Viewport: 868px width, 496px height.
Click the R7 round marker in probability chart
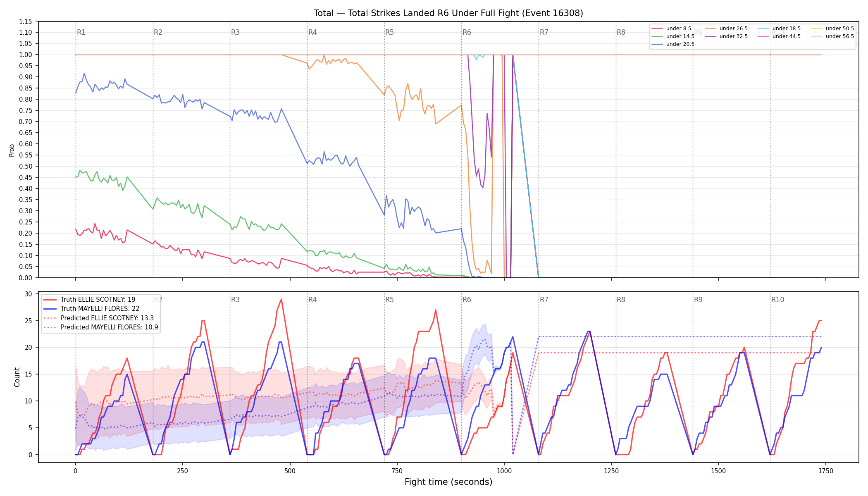544,32
